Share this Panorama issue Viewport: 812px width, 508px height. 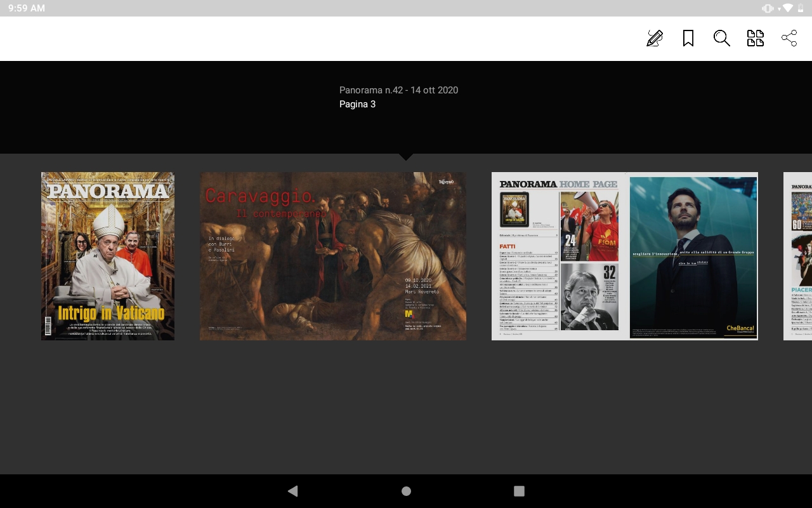(789, 38)
